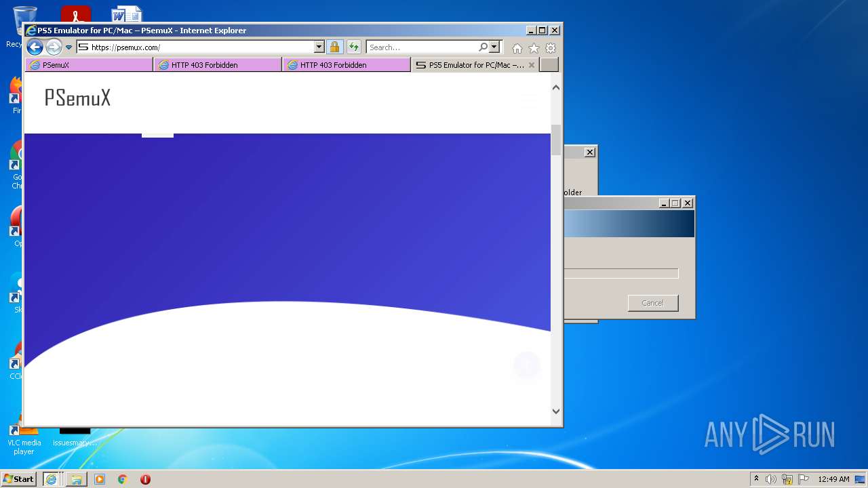Image resolution: width=868 pixels, height=488 pixels.
Task: Select the Adobe Acrobat desktop icon
Action: click(x=75, y=14)
